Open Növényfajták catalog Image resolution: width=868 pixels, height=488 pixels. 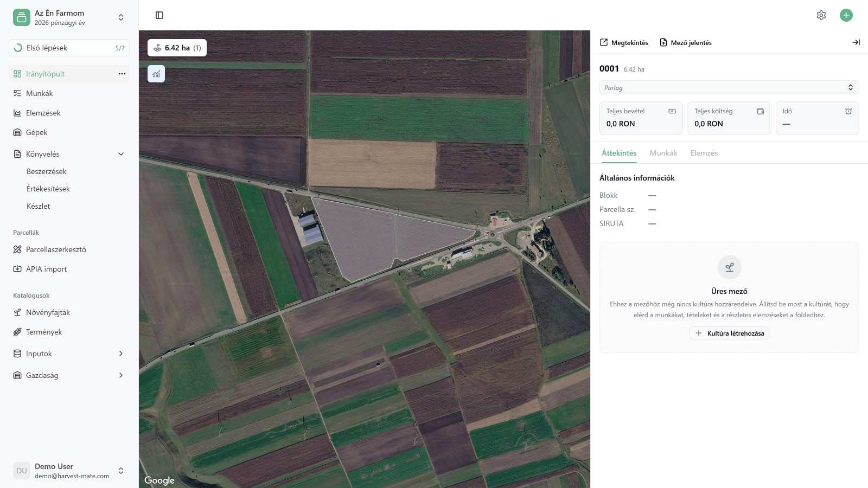point(69,312)
